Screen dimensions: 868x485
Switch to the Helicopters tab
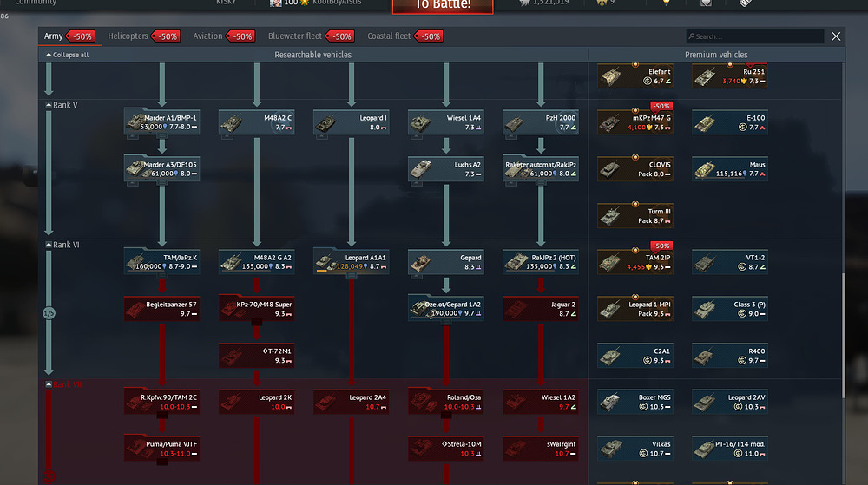(x=128, y=36)
